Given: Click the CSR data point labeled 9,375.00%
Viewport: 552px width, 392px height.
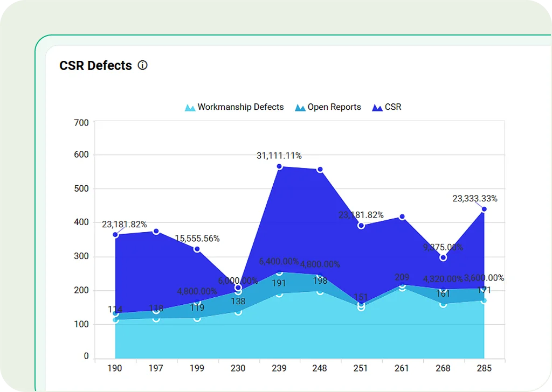Looking at the screenshot, I should click(443, 257).
